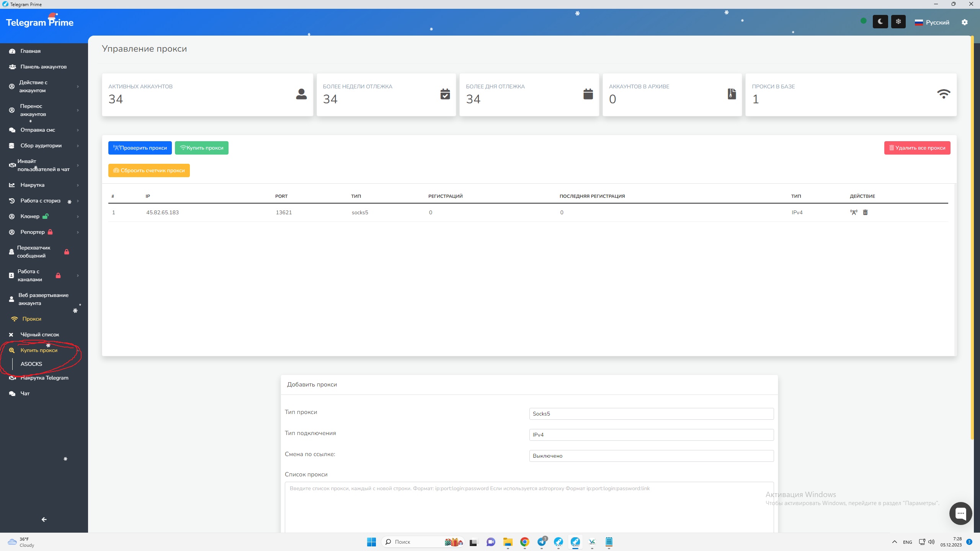Image resolution: width=980 pixels, height=551 pixels.
Task: Open language selector Русский
Action: (x=932, y=22)
